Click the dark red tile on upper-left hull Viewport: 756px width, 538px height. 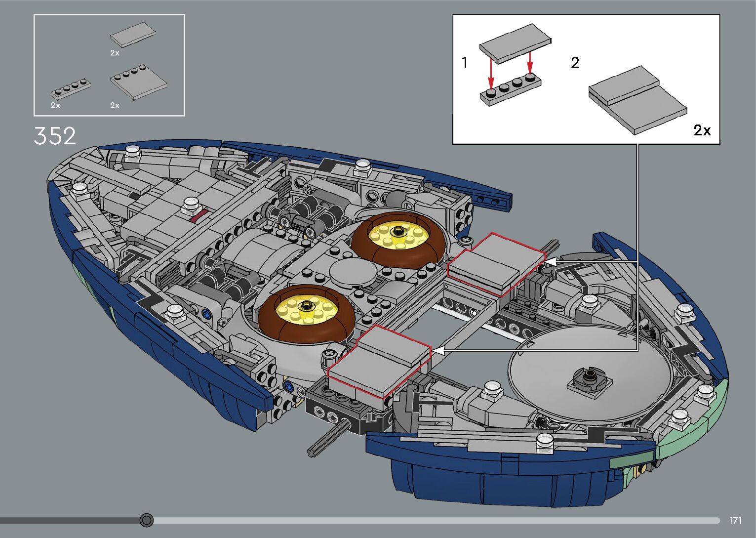click(x=197, y=214)
